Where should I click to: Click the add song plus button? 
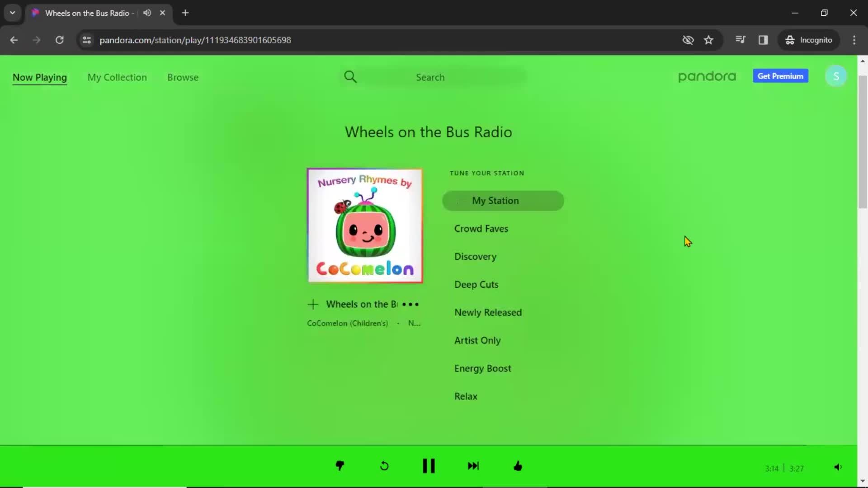click(313, 304)
